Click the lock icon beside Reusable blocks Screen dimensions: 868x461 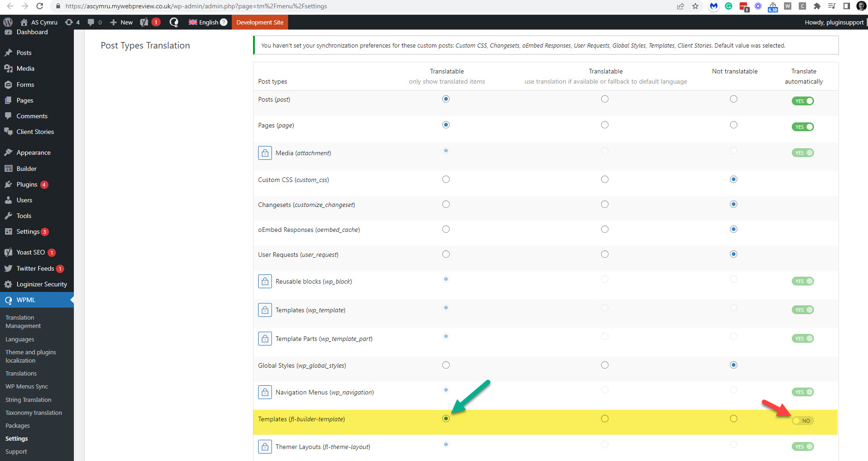pyautogui.click(x=265, y=281)
